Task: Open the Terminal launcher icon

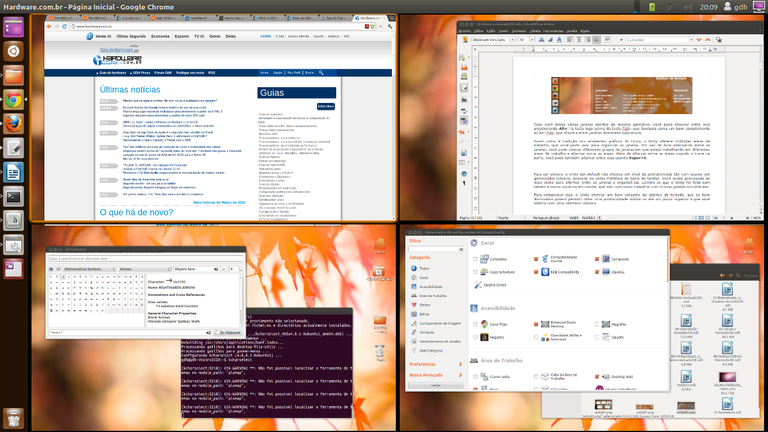Action: coord(14,197)
